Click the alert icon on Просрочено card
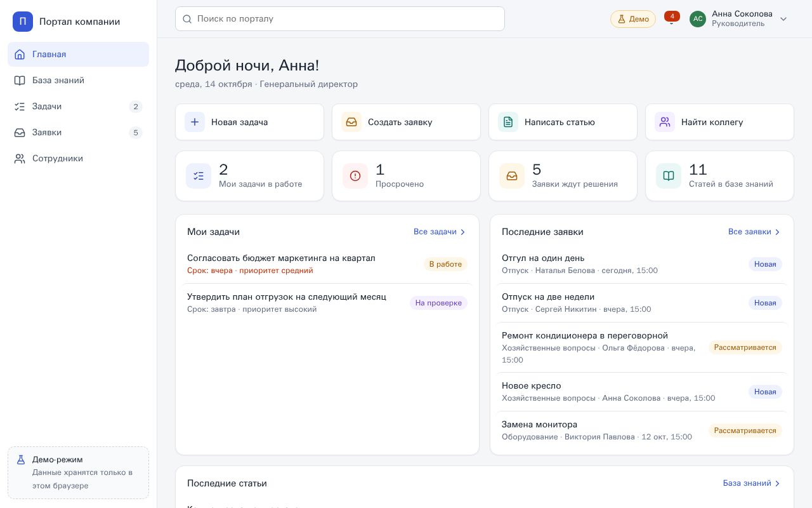This screenshot has width=812, height=508. click(355, 176)
